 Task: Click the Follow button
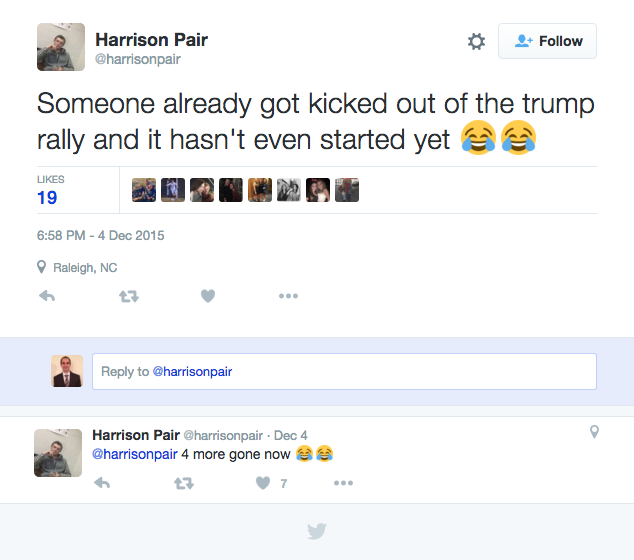[547, 41]
